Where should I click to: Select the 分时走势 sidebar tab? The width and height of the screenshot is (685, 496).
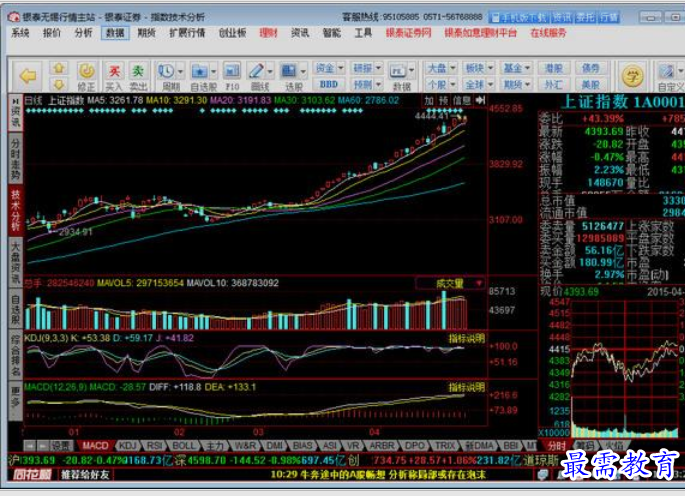(15, 159)
